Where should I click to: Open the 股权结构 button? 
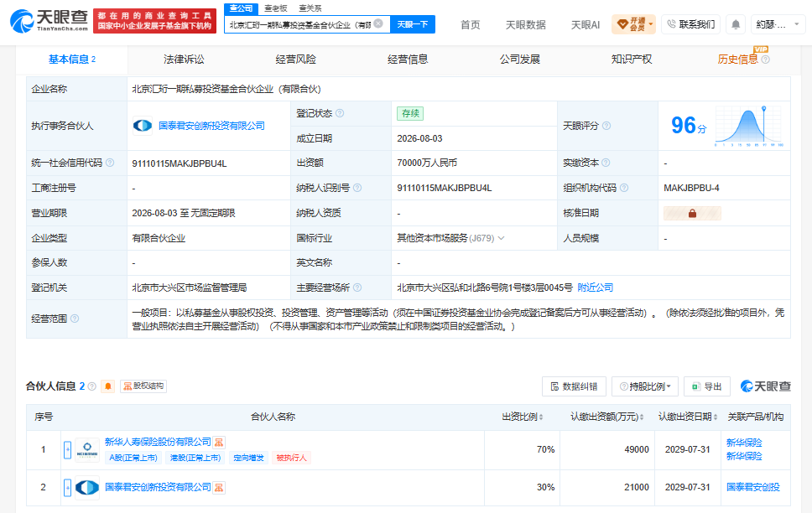(x=143, y=386)
